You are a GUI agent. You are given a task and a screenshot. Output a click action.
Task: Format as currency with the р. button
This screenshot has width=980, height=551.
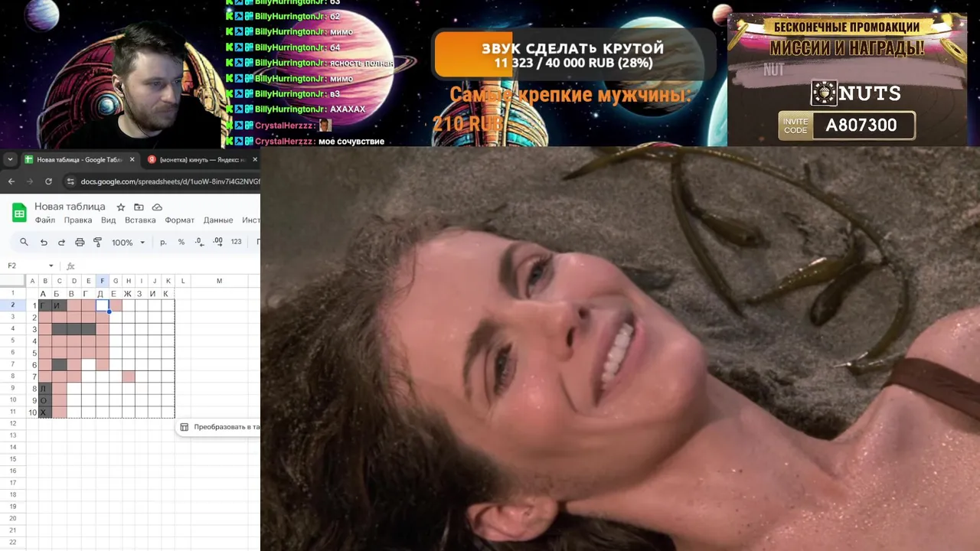click(163, 242)
